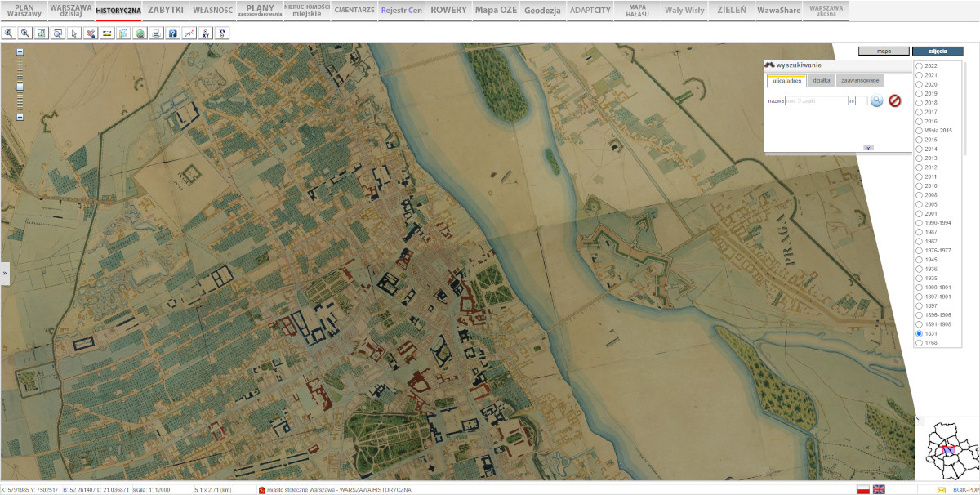980x495 pixels.
Task: Open the ZABYTKI tab
Action: click(166, 11)
